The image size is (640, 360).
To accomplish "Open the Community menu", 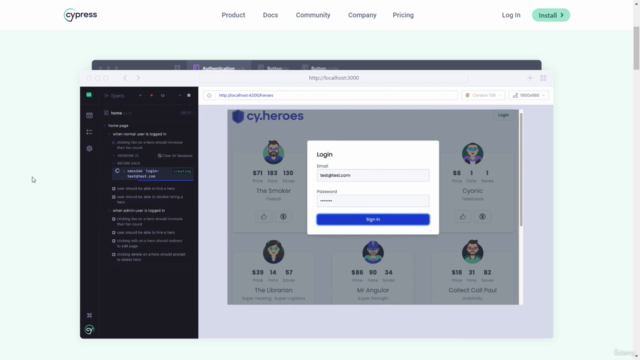I will pyautogui.click(x=313, y=15).
